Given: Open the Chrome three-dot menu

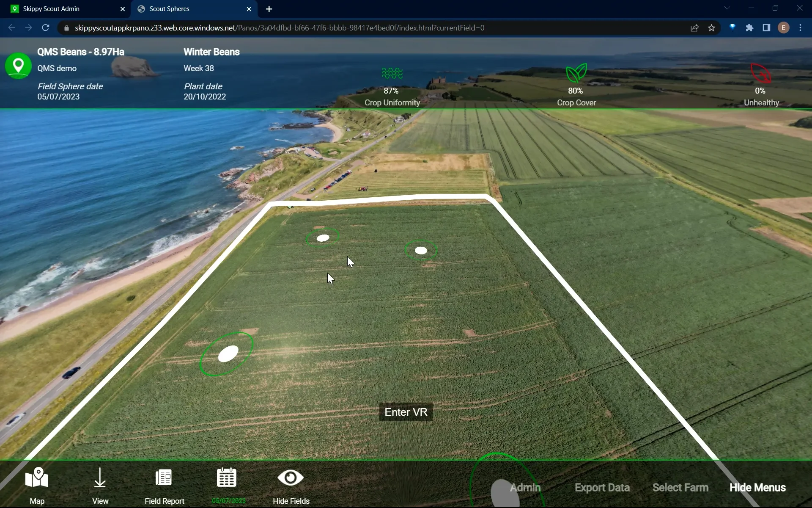Looking at the screenshot, I should point(801,28).
